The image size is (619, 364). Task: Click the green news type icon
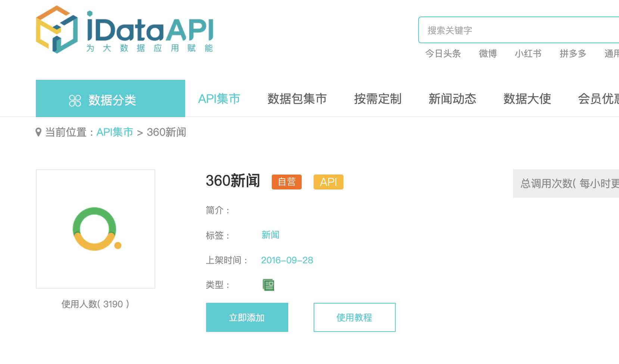tap(268, 285)
